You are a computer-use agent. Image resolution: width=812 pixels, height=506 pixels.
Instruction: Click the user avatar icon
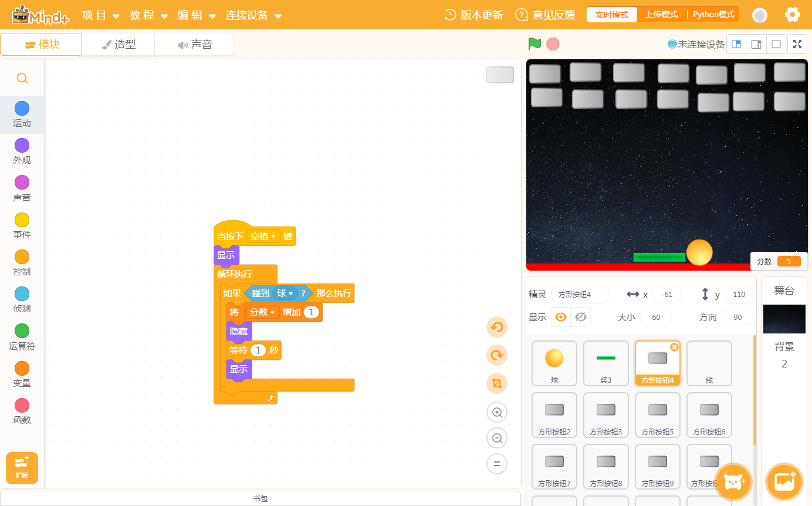(x=760, y=15)
